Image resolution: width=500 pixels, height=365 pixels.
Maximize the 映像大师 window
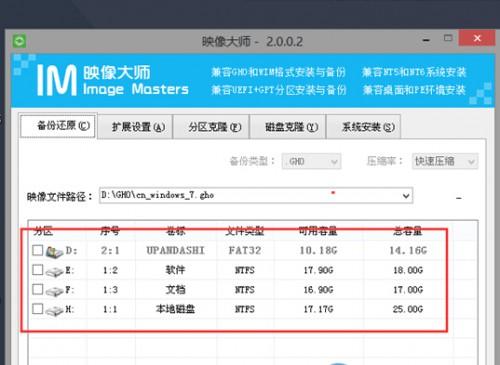[448, 38]
